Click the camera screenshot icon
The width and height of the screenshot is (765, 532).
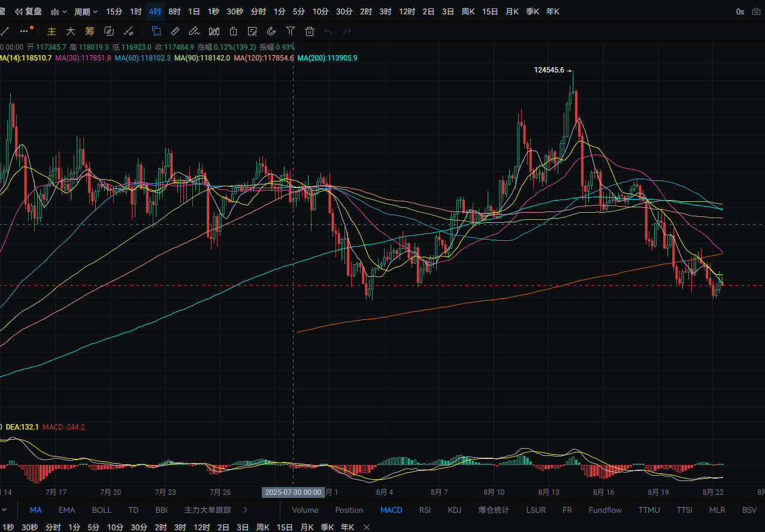[756, 11]
